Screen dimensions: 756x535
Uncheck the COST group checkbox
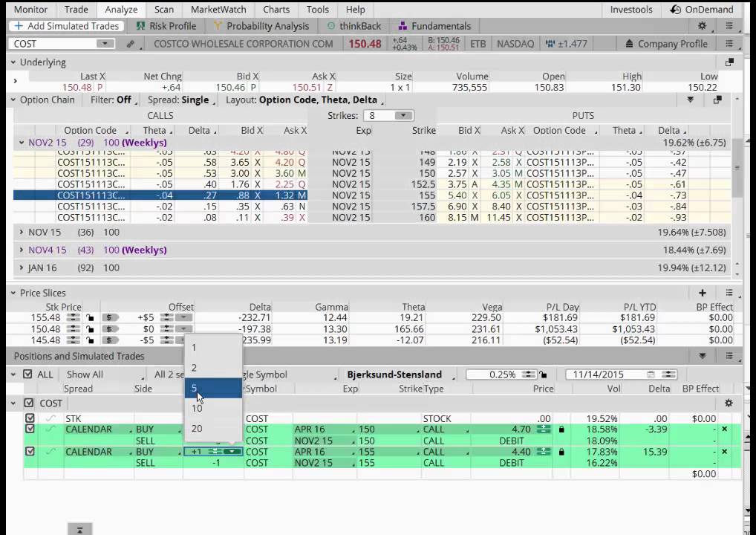(x=29, y=403)
